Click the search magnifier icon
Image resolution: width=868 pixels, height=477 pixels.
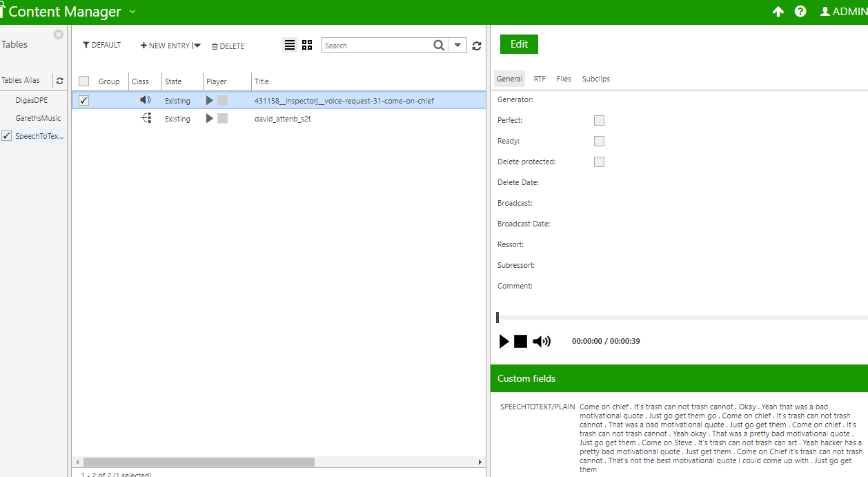(x=439, y=46)
